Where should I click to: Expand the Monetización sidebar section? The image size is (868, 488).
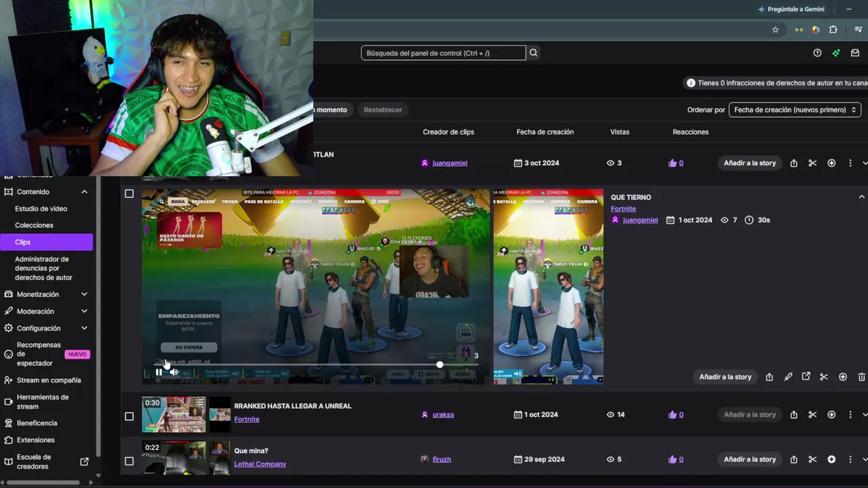click(x=84, y=294)
